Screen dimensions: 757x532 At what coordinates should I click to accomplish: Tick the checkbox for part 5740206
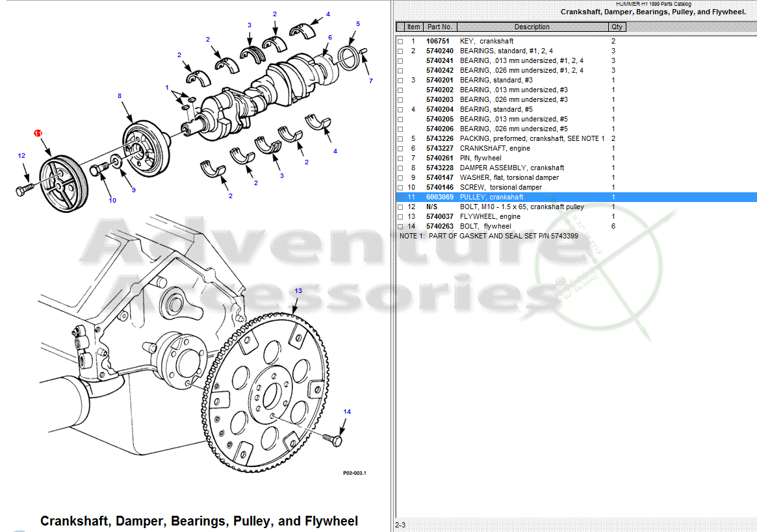(x=400, y=129)
